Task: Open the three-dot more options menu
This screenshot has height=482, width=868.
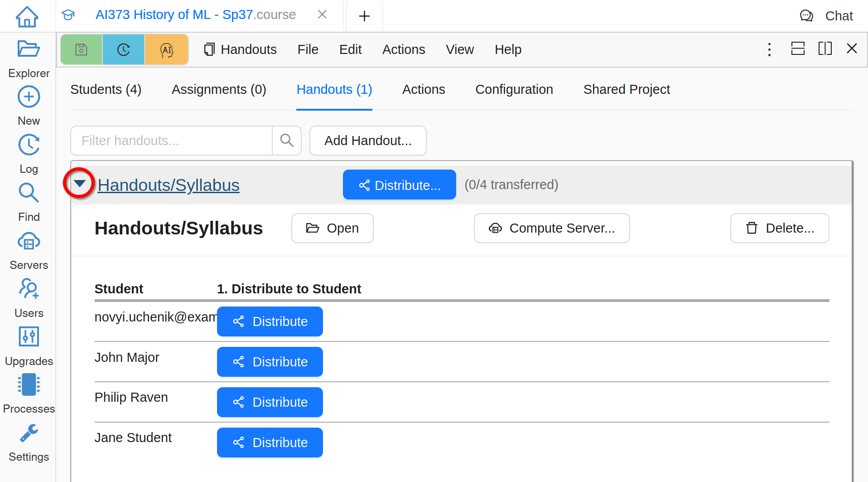Action: pyautogui.click(x=769, y=49)
